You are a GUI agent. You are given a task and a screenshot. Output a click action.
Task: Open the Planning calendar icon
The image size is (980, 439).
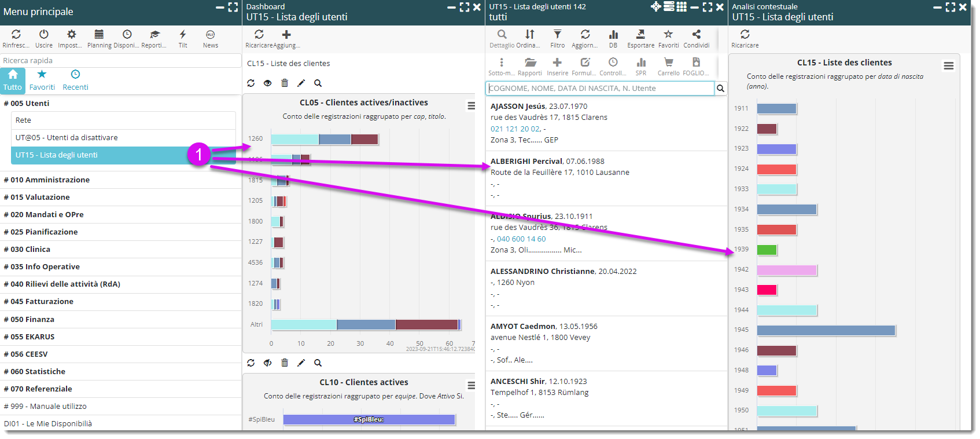click(99, 35)
